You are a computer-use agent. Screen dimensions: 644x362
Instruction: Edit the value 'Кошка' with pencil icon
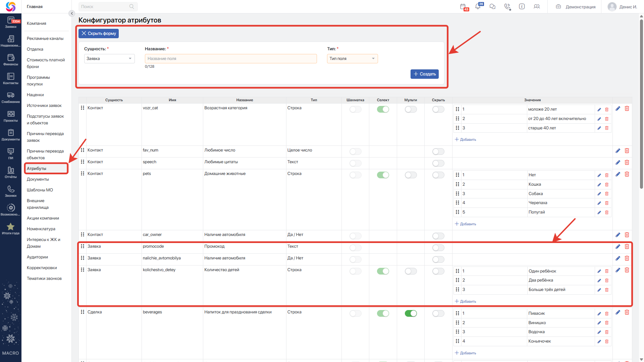(599, 185)
